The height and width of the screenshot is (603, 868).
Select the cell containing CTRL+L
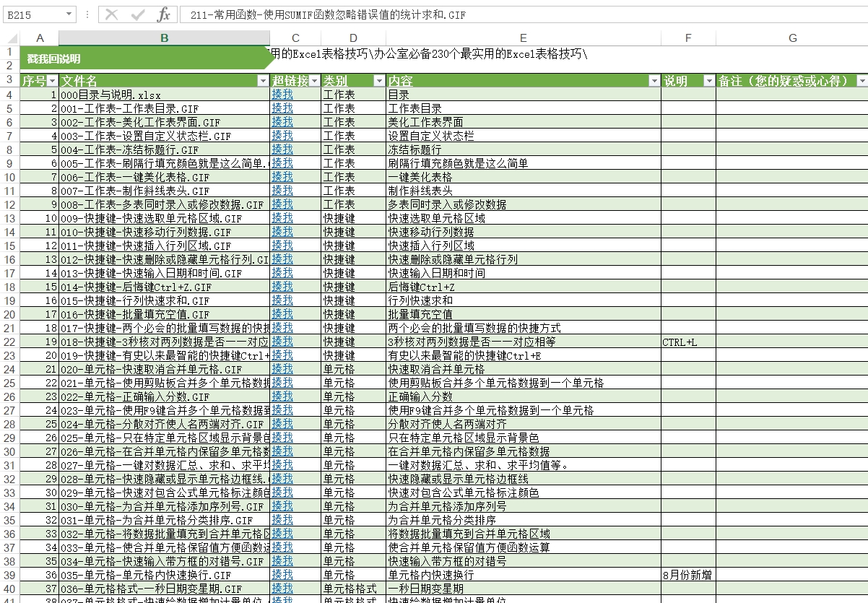click(x=688, y=342)
